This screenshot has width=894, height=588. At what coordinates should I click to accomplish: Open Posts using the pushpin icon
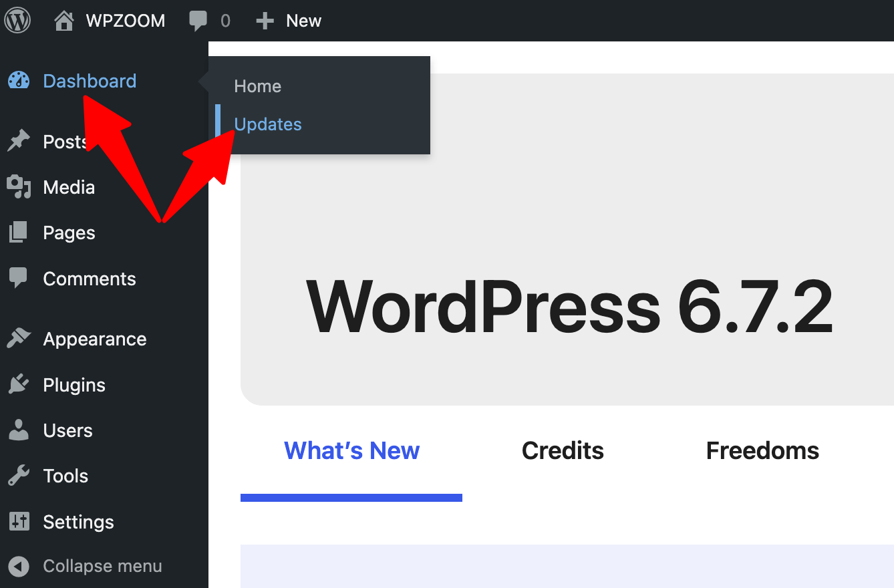click(17, 140)
